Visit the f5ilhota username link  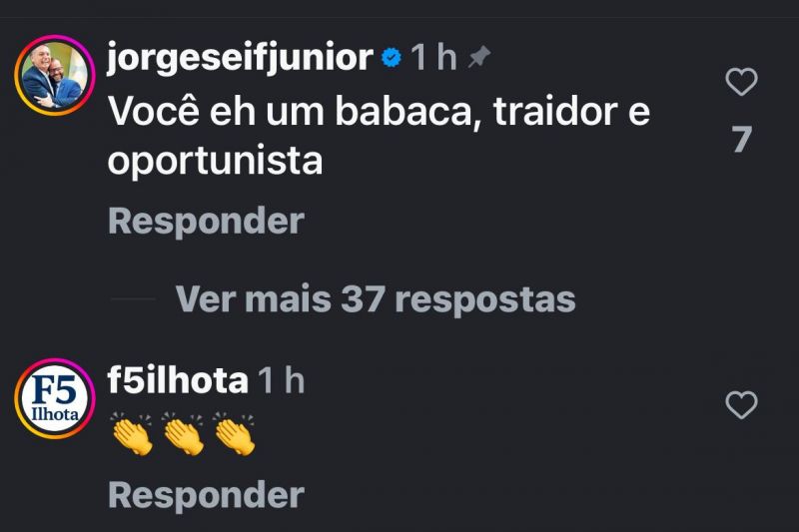[177, 380]
